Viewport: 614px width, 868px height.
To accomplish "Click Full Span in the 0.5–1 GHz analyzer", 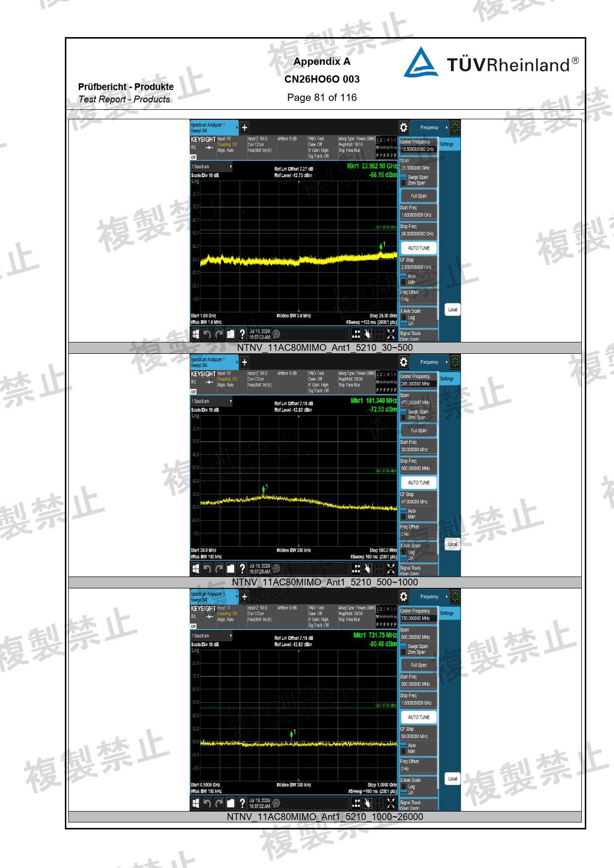I will (419, 665).
